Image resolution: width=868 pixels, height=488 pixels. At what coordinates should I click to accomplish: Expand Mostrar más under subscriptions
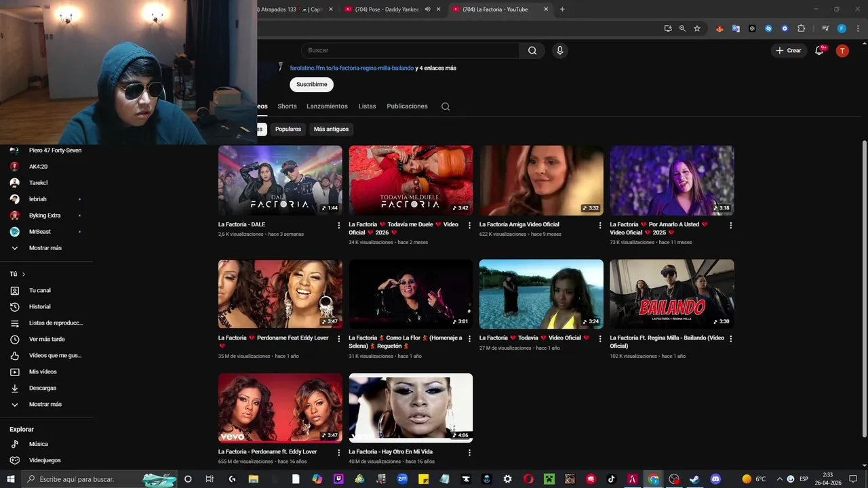coord(45,248)
